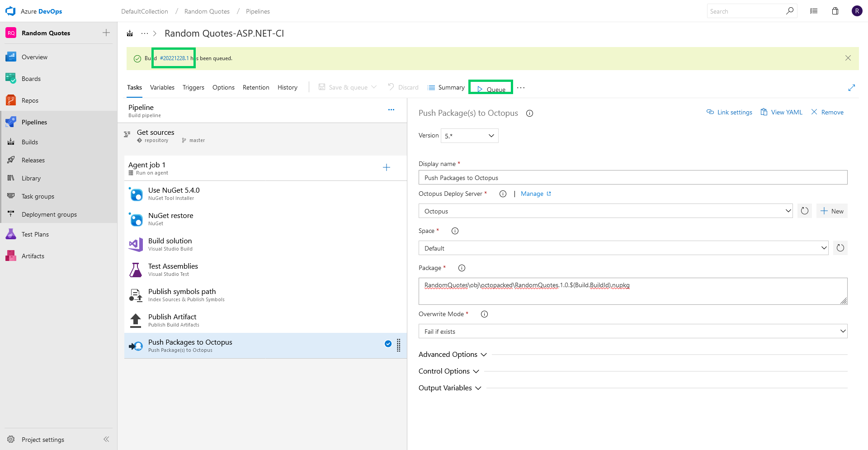Show info icon for Package field
Screen dimensions: 868x450
[x=462, y=268]
